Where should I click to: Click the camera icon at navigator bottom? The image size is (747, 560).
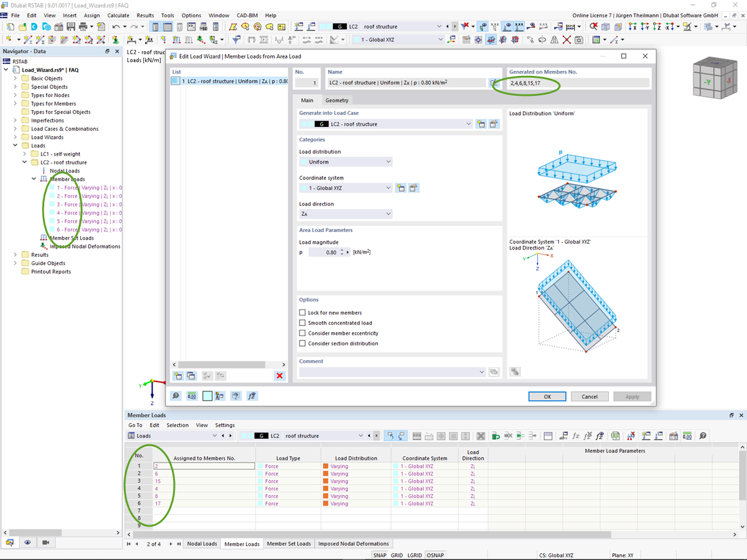coord(45,543)
